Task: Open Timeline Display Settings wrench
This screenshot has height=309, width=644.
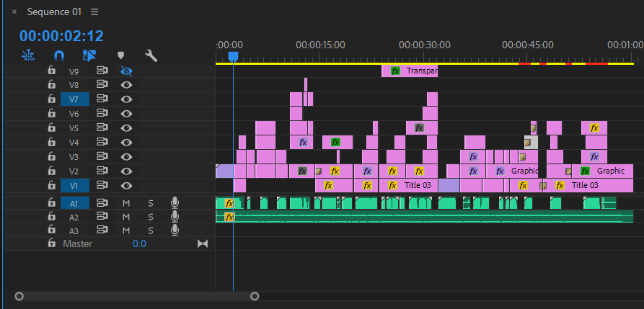Action: [x=151, y=55]
